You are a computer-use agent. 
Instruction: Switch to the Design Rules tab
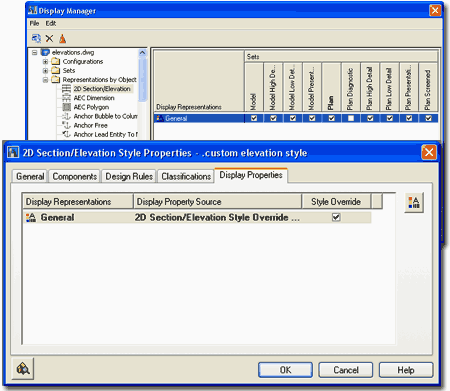[129, 176]
